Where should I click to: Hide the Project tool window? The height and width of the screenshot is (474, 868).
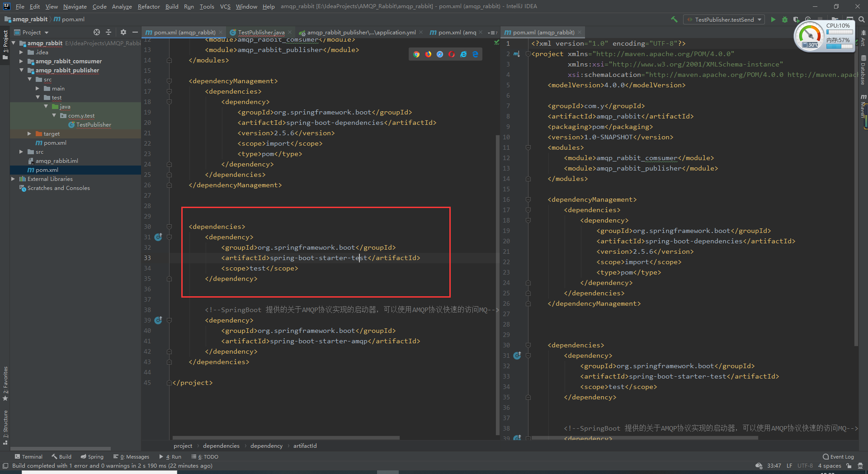tap(135, 32)
